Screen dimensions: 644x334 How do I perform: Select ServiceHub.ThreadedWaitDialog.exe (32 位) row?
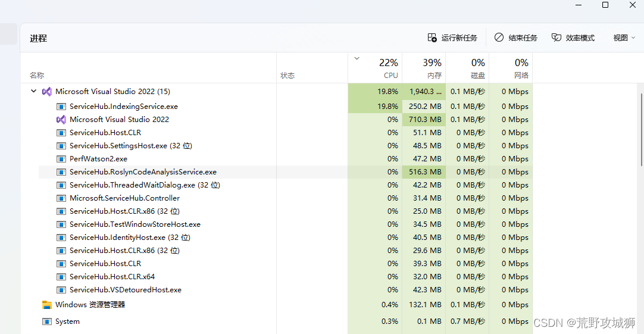pos(286,185)
